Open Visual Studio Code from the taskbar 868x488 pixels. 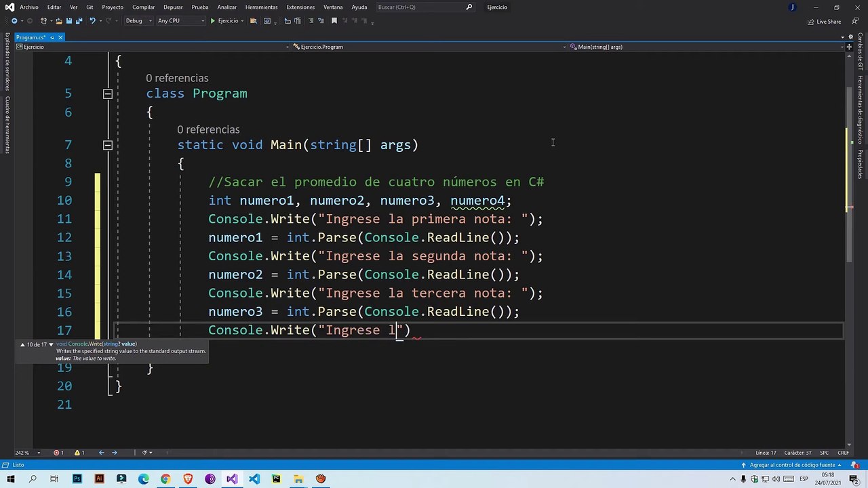coord(254,479)
